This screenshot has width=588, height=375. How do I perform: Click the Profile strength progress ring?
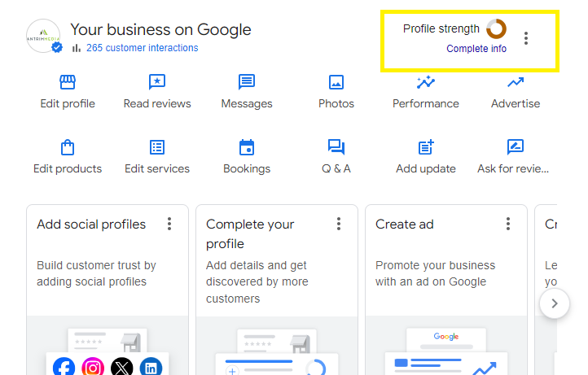(496, 29)
